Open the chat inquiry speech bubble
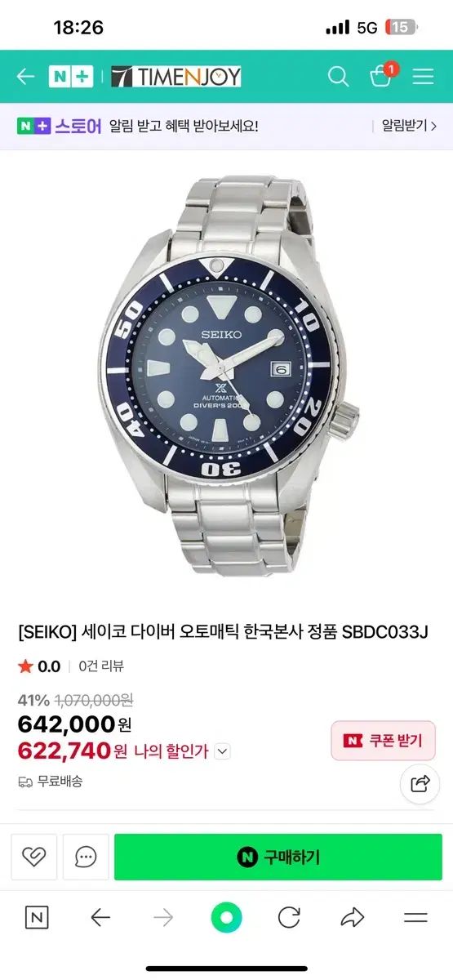The height and width of the screenshot is (980, 453). 85,857
